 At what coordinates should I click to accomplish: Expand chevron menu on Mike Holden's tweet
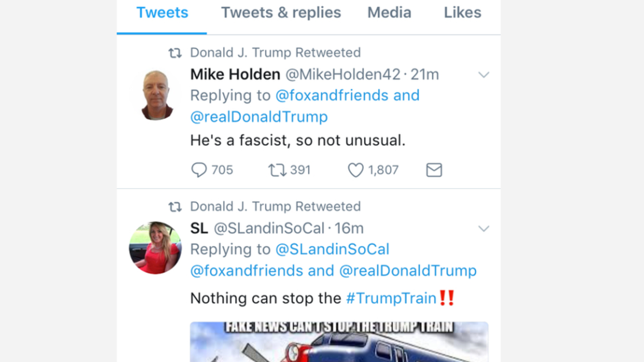[484, 75]
